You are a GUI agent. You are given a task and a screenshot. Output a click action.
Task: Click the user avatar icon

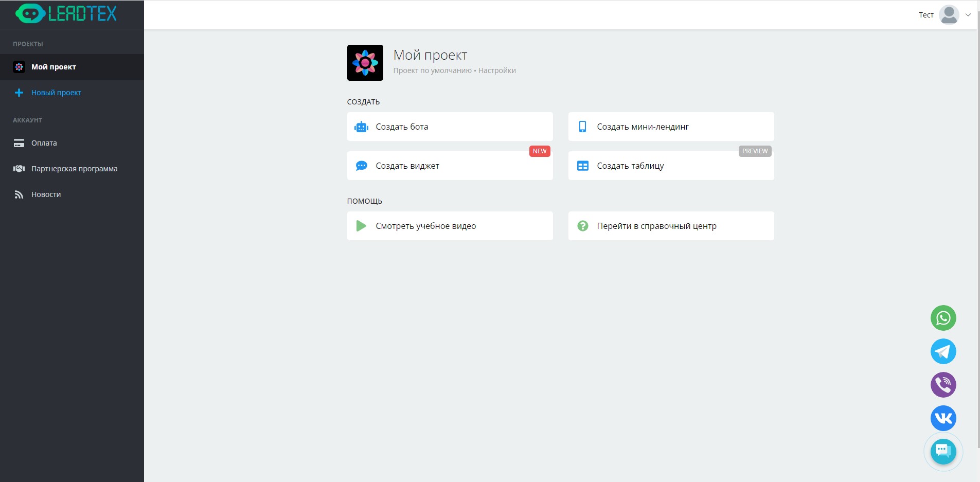pyautogui.click(x=949, y=15)
